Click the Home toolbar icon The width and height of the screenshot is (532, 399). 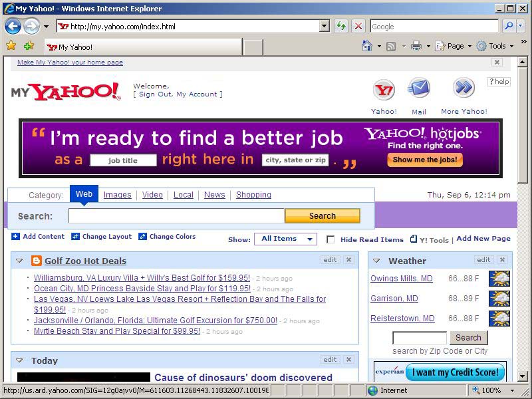tap(367, 46)
